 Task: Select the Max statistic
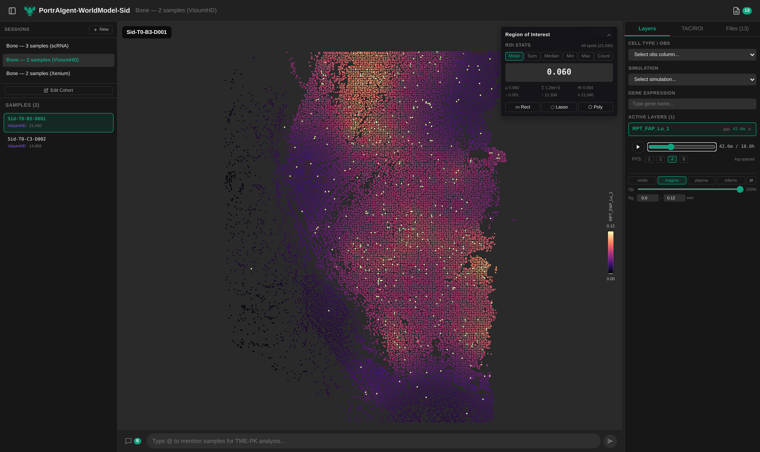click(x=586, y=56)
